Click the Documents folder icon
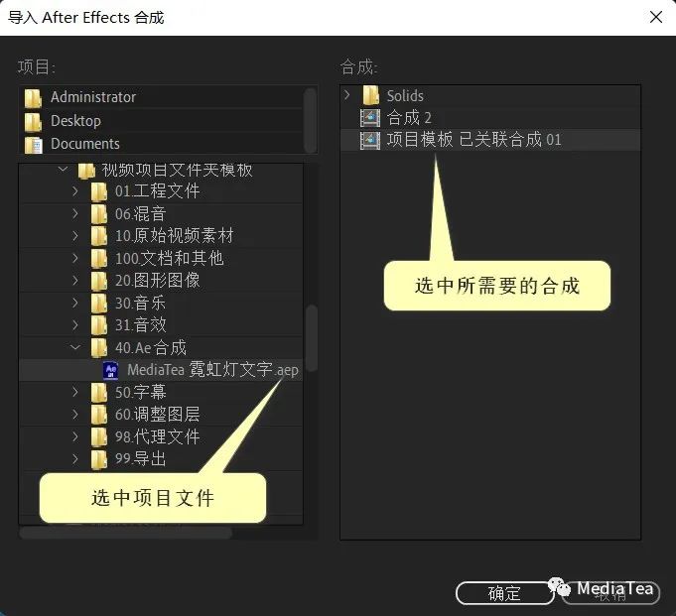The width and height of the screenshot is (676, 616). pyautogui.click(x=33, y=145)
